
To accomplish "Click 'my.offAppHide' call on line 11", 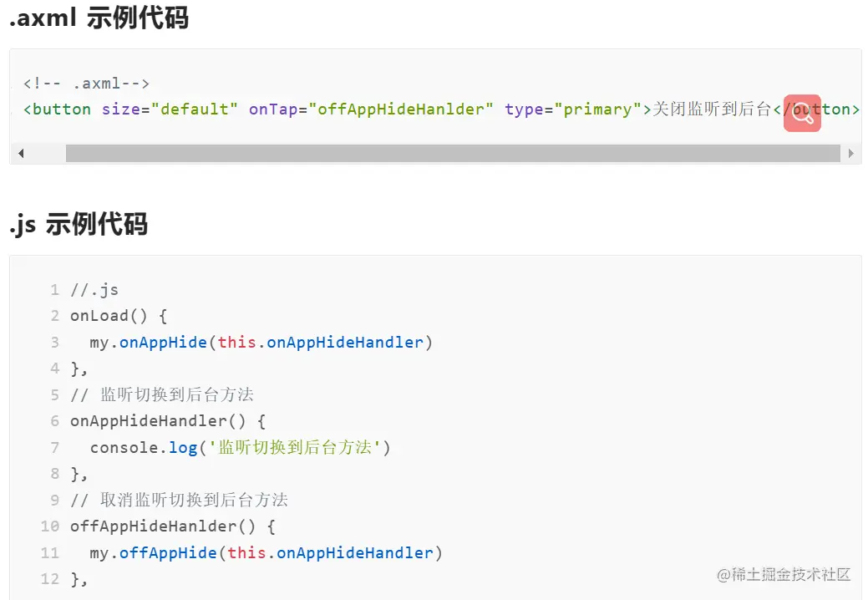I will click(x=154, y=553).
